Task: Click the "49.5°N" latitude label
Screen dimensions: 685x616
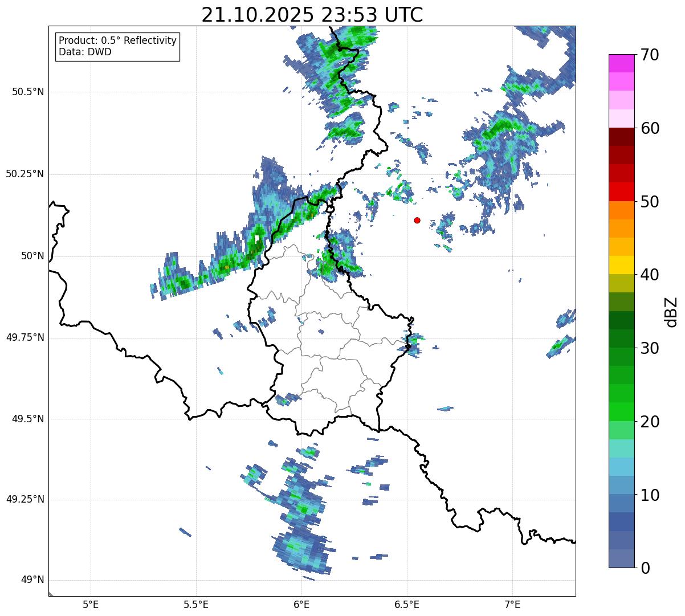Action: pos(28,419)
